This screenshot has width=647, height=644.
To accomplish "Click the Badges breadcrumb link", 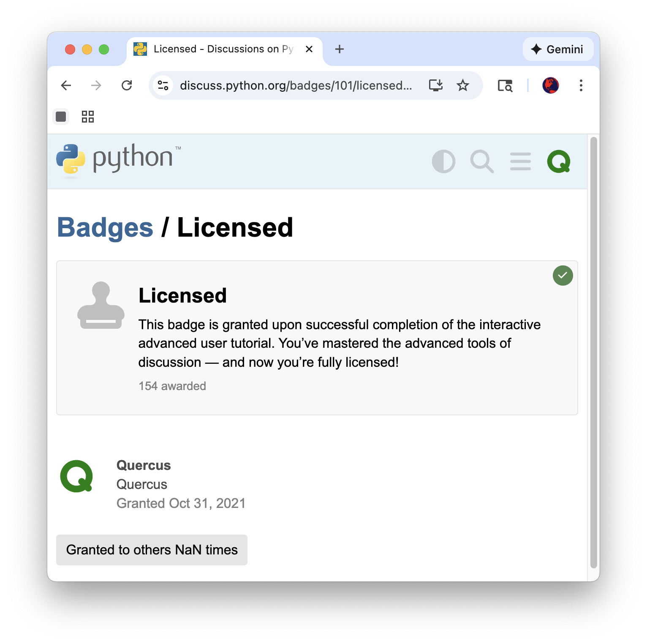I will (105, 227).
